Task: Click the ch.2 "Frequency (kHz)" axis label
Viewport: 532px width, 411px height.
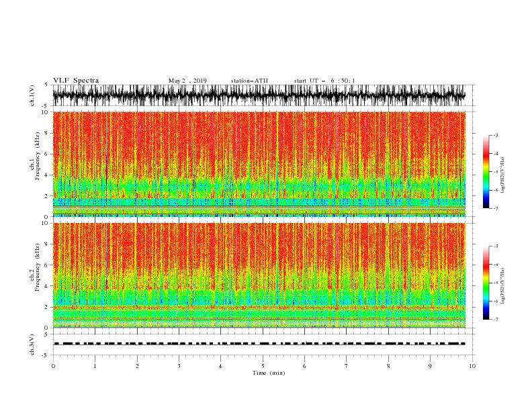Action: (x=37, y=267)
